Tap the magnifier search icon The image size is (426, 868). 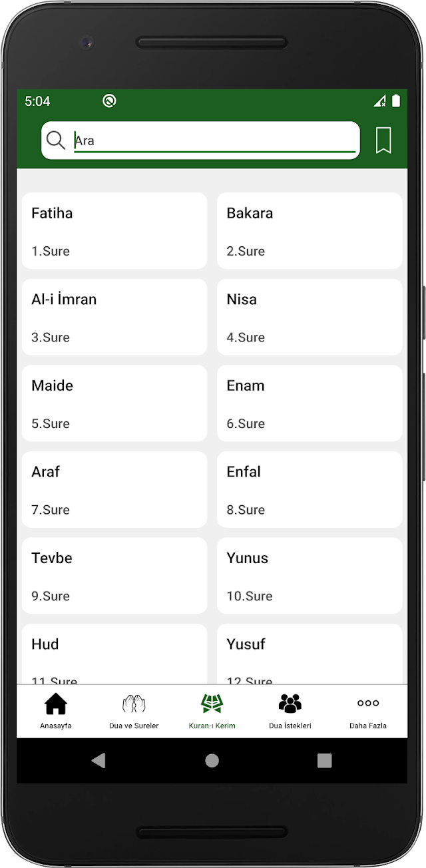coord(56,140)
